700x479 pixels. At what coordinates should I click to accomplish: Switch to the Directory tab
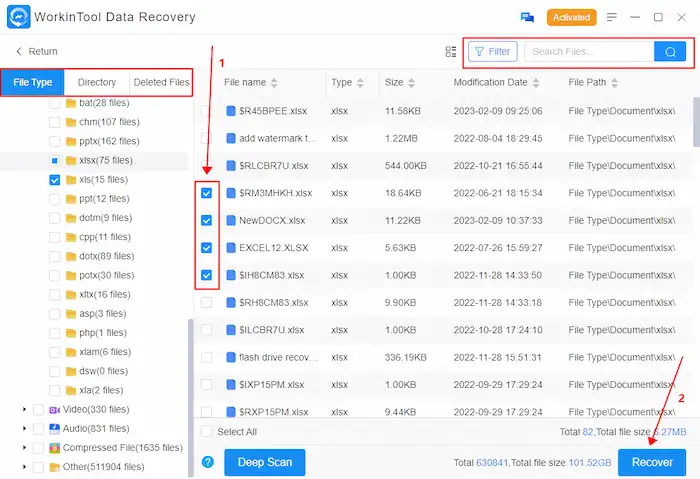(97, 83)
